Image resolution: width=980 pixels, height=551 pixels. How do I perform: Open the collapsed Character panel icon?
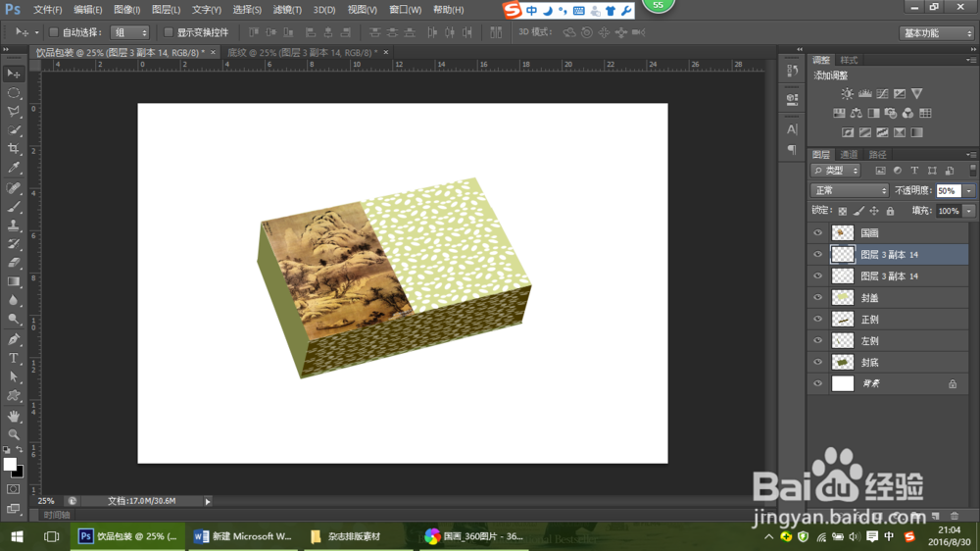[792, 129]
